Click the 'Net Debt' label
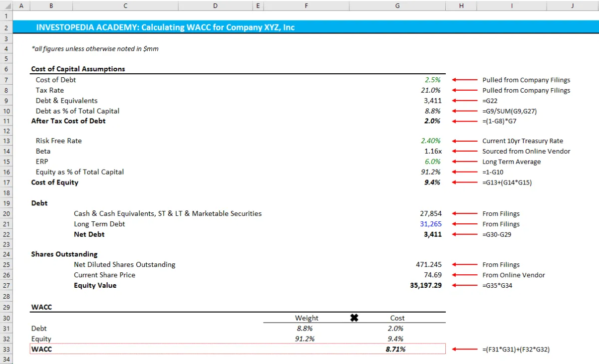599x364 pixels. [x=89, y=234]
